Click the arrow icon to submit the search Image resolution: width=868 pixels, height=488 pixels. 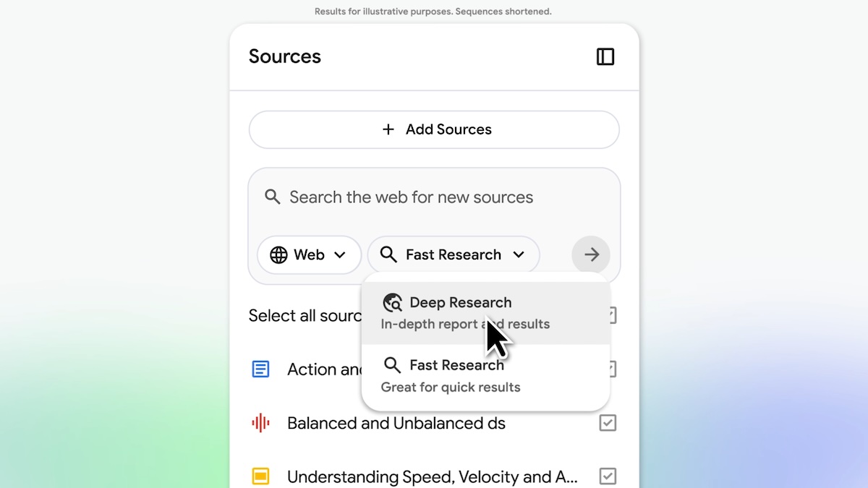click(x=591, y=254)
